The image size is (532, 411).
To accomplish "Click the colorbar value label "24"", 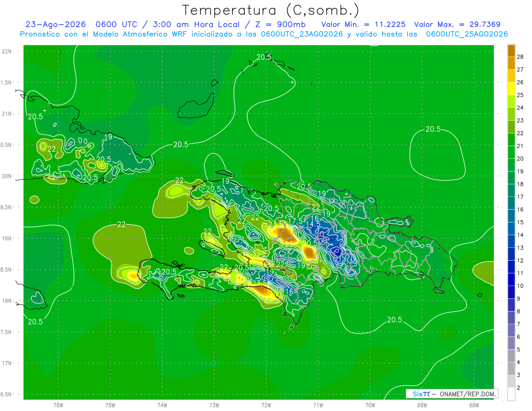I will click(520, 108).
